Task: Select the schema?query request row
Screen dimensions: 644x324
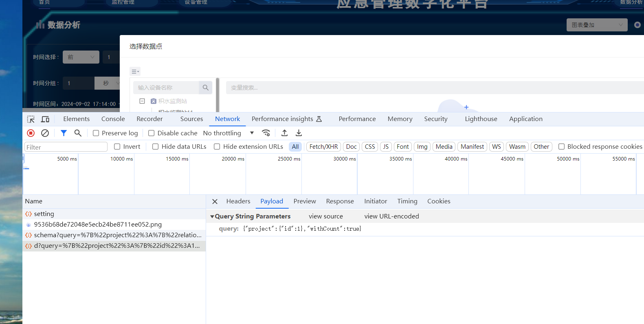Action: pos(114,235)
